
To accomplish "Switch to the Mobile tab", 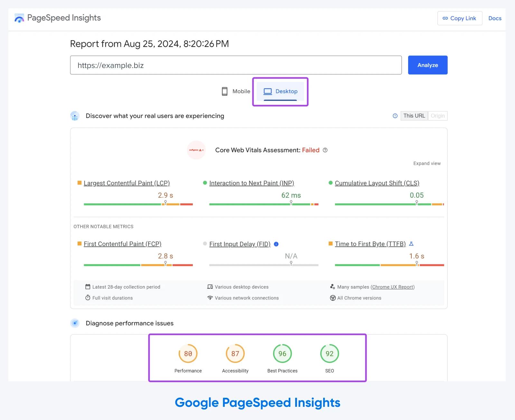I will click(x=236, y=91).
